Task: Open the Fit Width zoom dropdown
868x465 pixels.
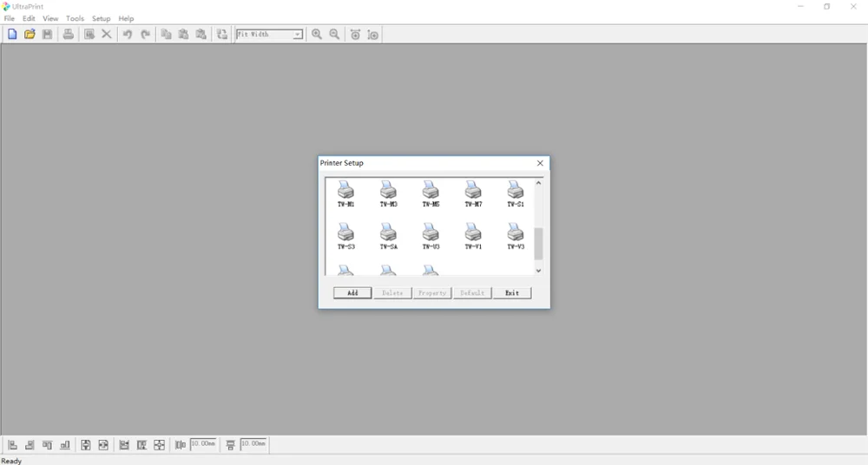Action: (x=297, y=35)
